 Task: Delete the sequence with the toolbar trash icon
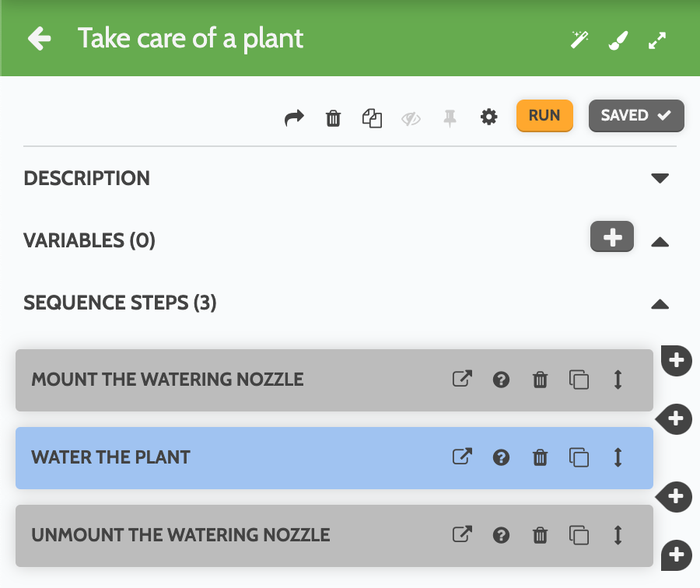click(333, 118)
